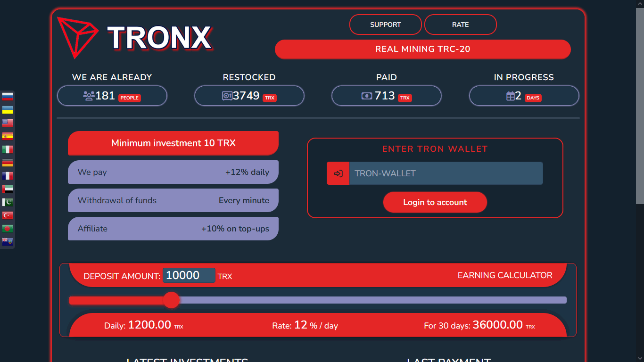The width and height of the screenshot is (644, 362).
Task: Open the RATE page
Action: 461,25
